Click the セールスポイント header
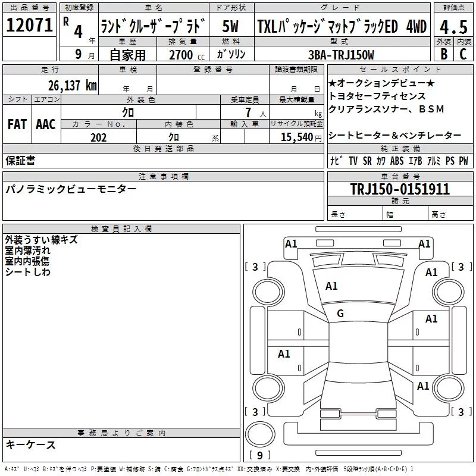 tap(400, 69)
